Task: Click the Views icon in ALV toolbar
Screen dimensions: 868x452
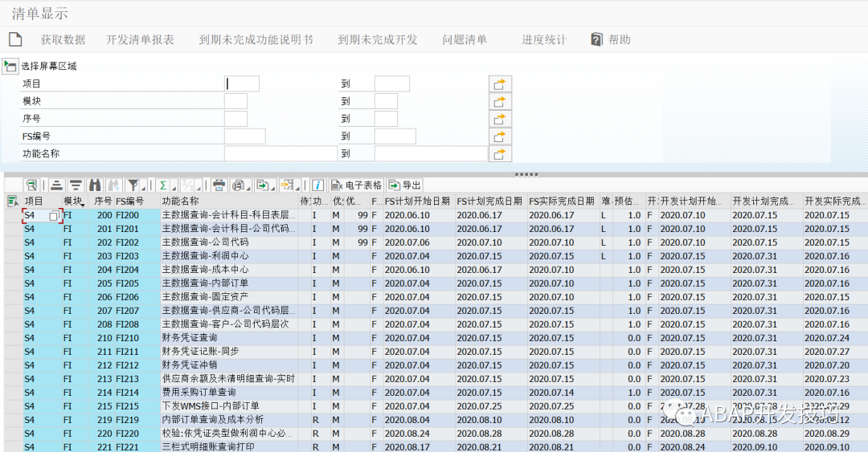Action: pyautogui.click(x=238, y=185)
